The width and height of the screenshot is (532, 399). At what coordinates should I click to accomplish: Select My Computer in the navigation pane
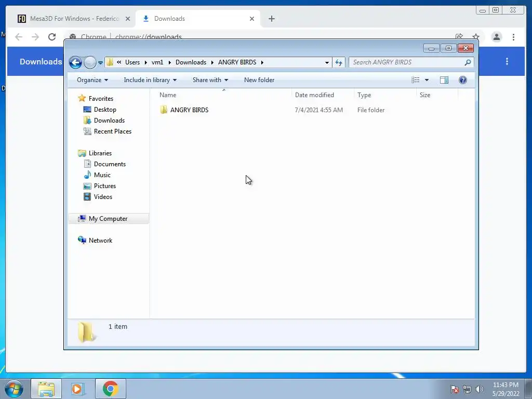pos(108,219)
